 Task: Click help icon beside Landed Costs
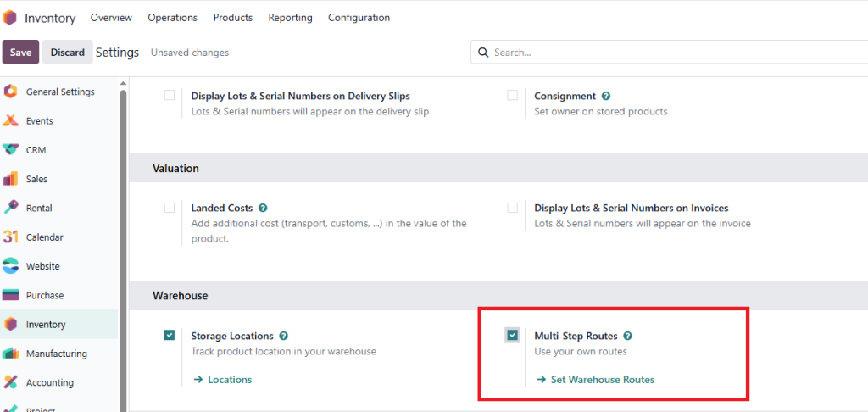[263, 208]
